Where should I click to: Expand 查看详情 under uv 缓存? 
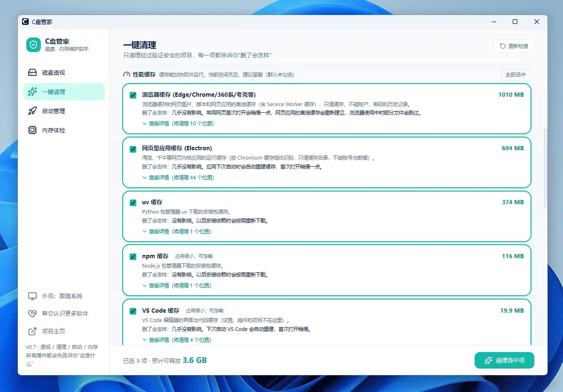[x=177, y=231]
